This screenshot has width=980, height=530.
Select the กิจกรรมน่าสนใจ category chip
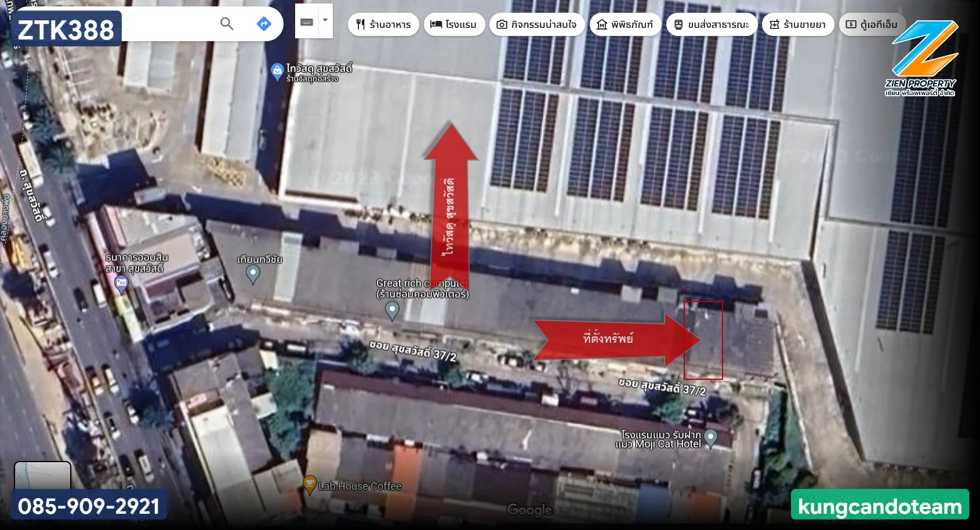[537, 24]
